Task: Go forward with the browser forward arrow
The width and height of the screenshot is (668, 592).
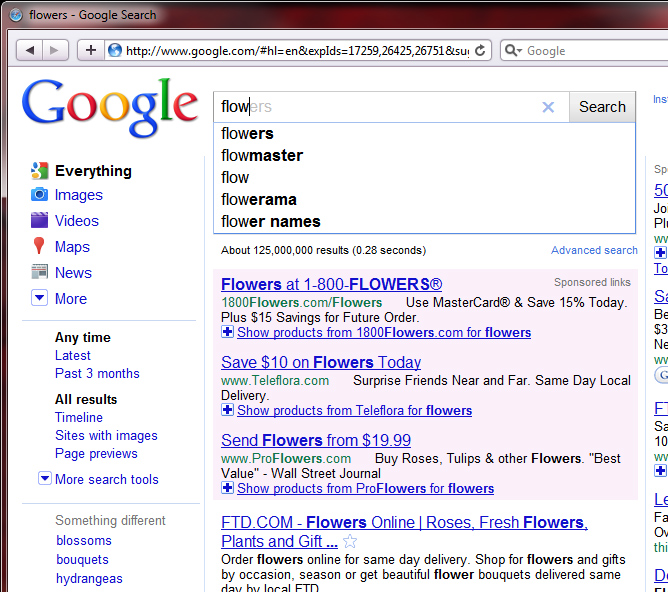Action: [x=55, y=51]
